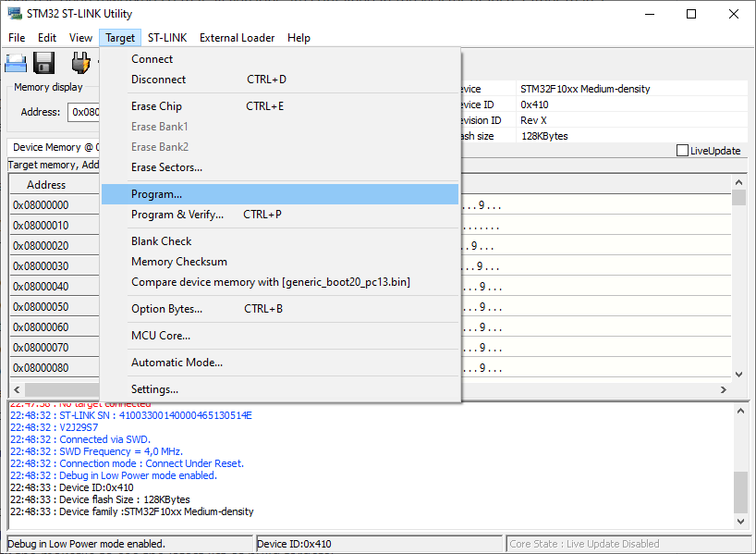
Task: Click the Connect to target plug icon
Action: (x=80, y=63)
